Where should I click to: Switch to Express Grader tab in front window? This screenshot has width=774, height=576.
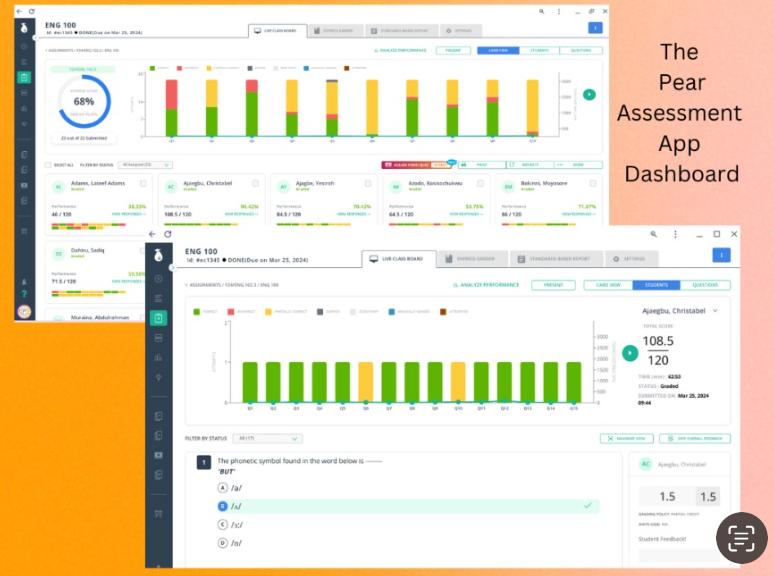pyautogui.click(x=472, y=259)
